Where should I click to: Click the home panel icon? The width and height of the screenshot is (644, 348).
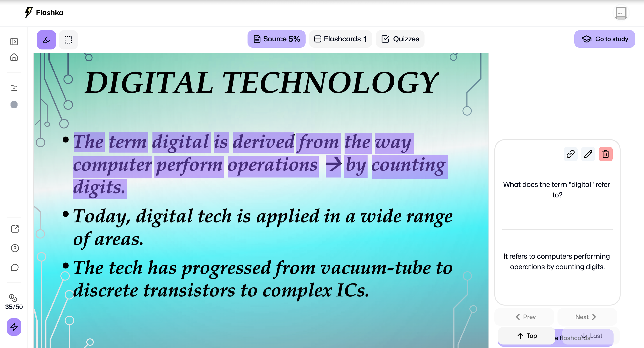click(14, 57)
